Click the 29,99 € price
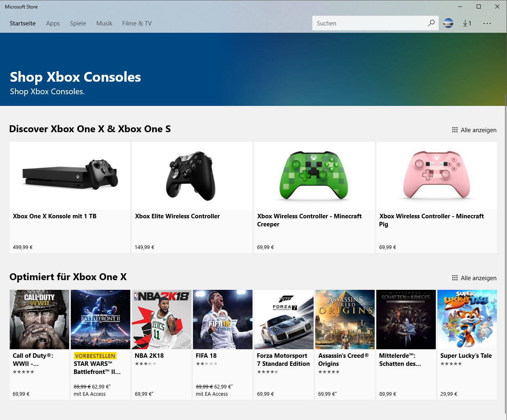Screen dimensions: 507x420 (x=449, y=394)
